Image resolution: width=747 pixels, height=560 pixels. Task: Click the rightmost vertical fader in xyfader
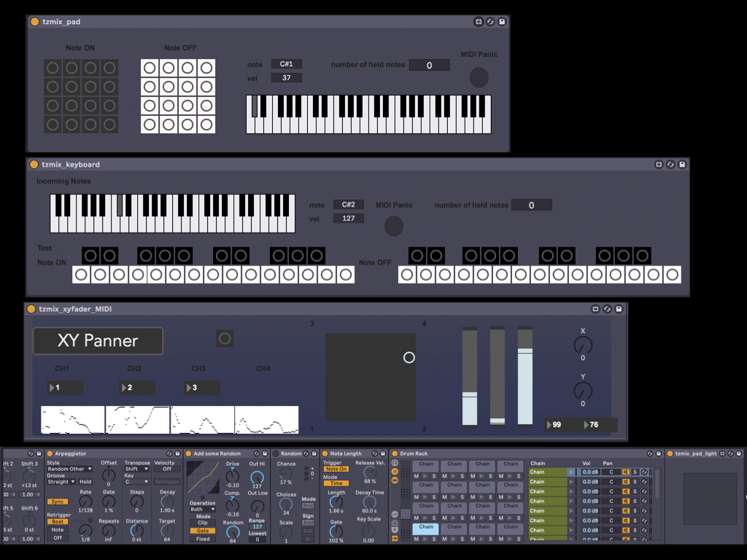click(525, 376)
